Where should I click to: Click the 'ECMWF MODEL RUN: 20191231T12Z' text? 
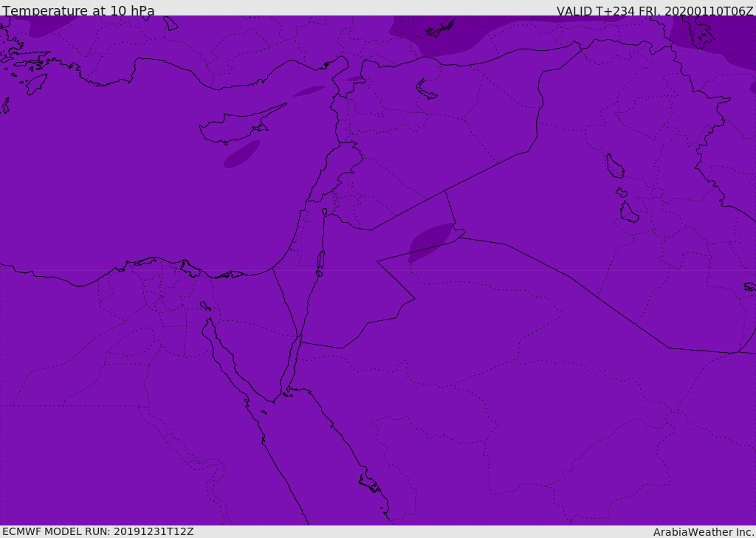[98, 532]
